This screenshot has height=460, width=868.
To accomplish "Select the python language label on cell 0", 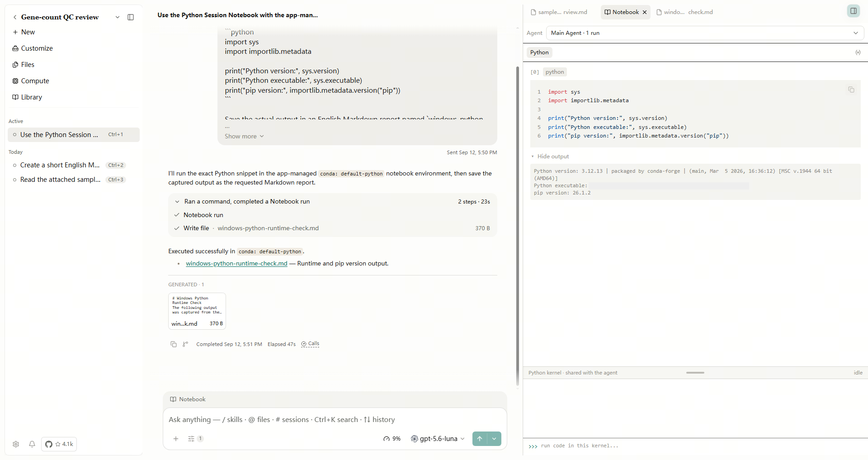I will (555, 72).
